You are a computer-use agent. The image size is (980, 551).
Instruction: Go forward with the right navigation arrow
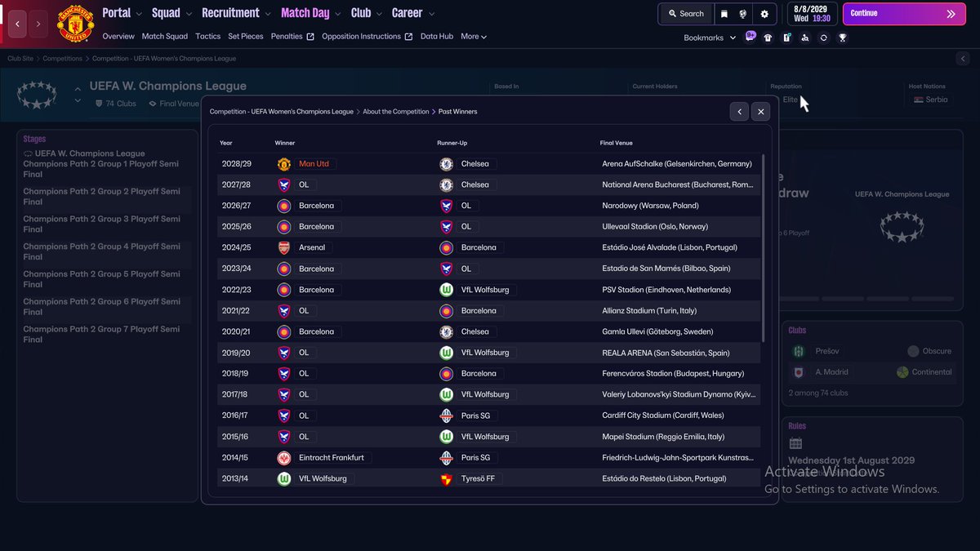click(38, 24)
